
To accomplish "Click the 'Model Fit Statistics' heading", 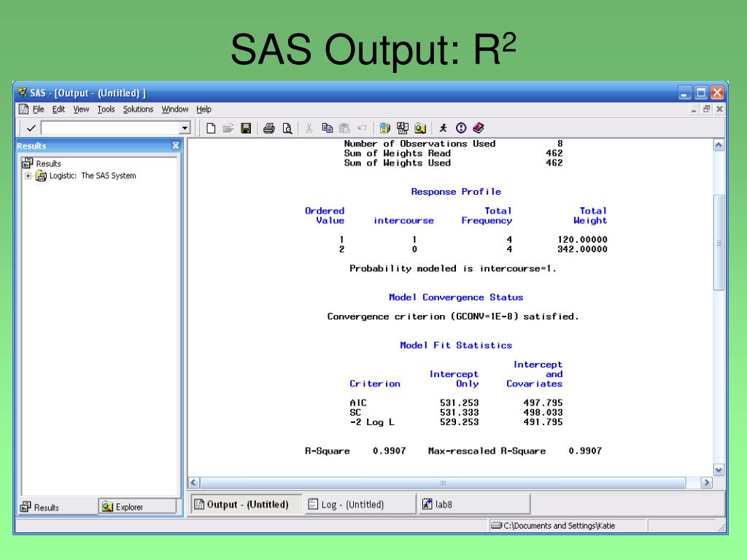I will [x=456, y=345].
